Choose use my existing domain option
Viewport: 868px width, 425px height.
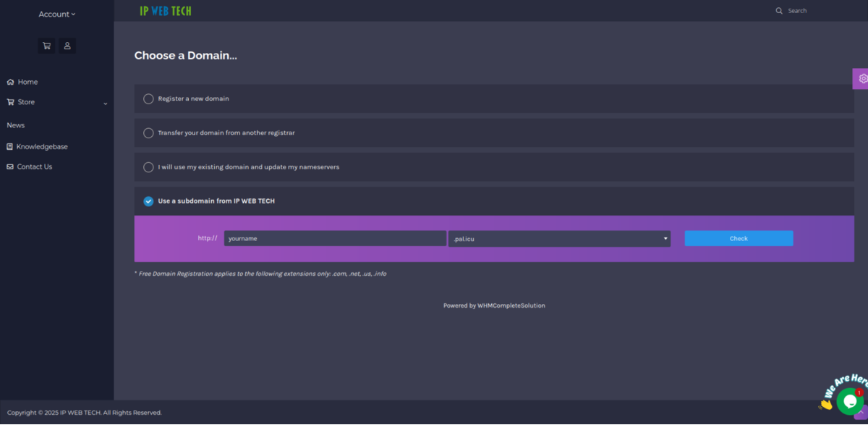point(148,167)
